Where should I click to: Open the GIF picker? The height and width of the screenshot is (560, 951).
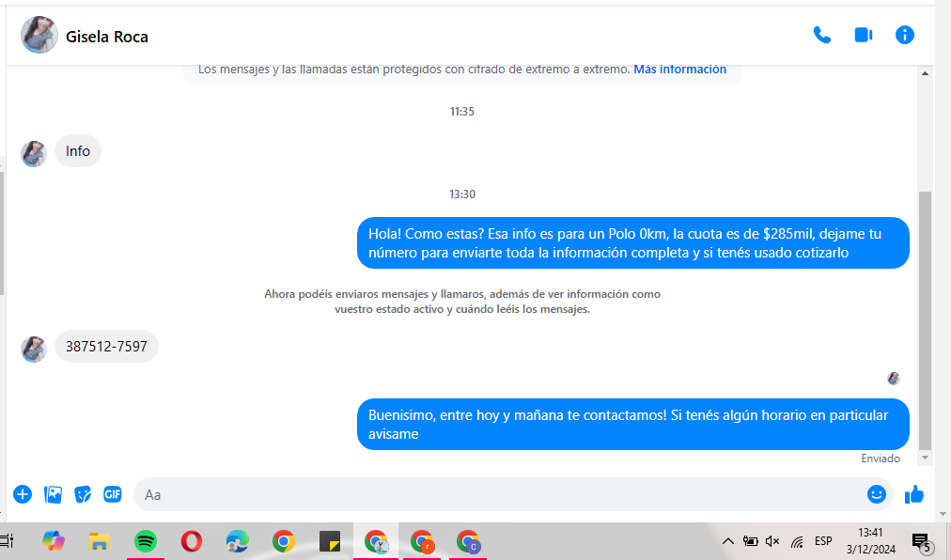pos(112,494)
